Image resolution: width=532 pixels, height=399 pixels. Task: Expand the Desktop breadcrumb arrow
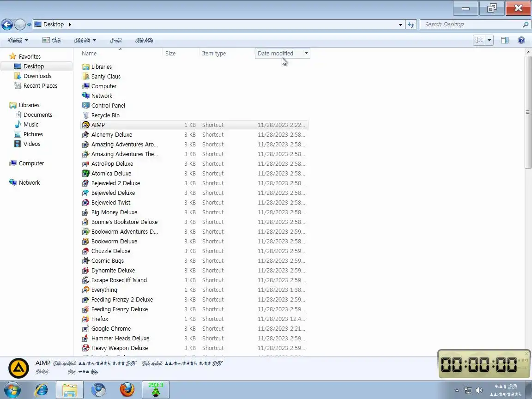pyautogui.click(x=70, y=24)
